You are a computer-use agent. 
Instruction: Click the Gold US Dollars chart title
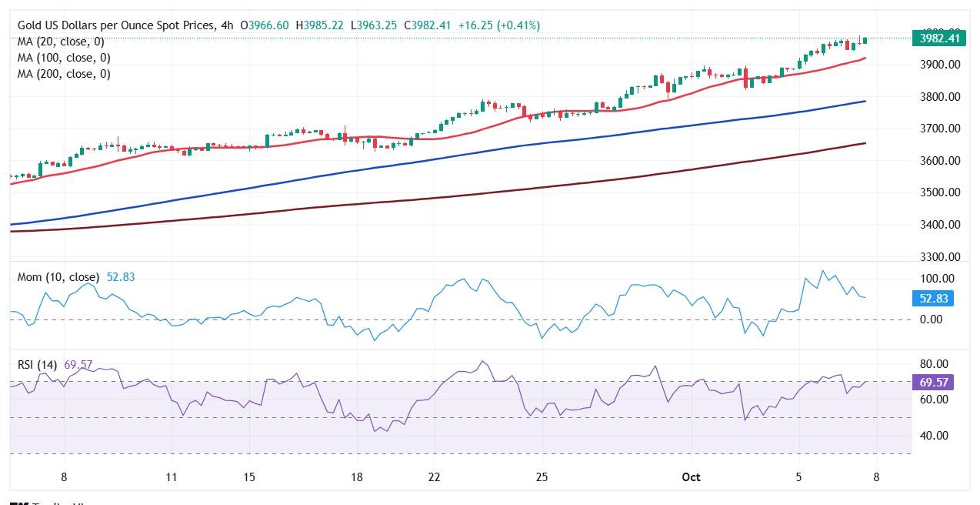[116, 25]
